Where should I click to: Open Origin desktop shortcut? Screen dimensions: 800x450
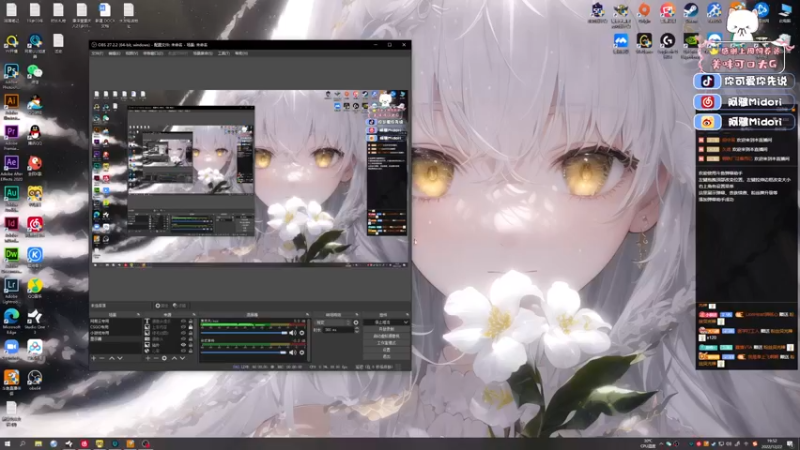(x=644, y=10)
